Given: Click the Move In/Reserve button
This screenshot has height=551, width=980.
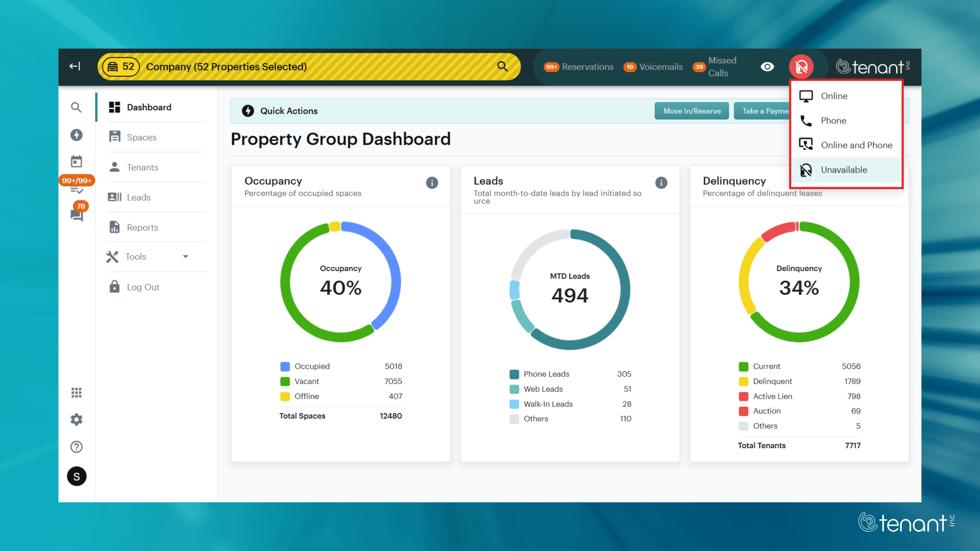Looking at the screenshot, I should (x=692, y=111).
